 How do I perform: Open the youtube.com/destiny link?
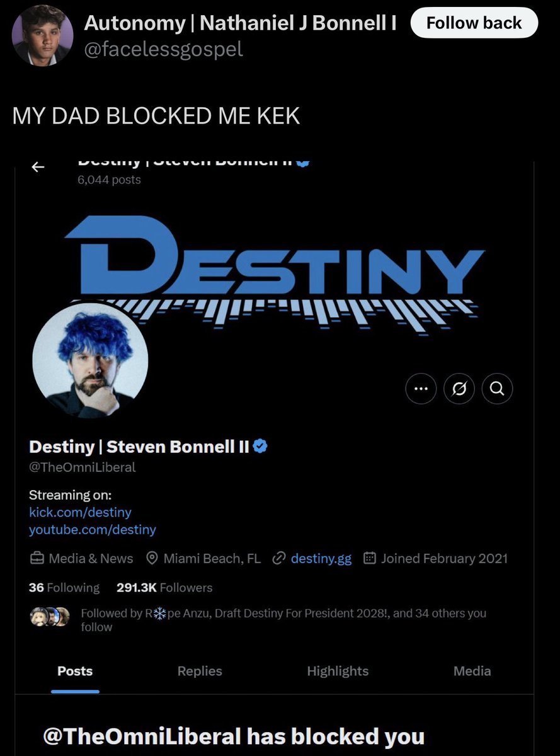click(92, 529)
